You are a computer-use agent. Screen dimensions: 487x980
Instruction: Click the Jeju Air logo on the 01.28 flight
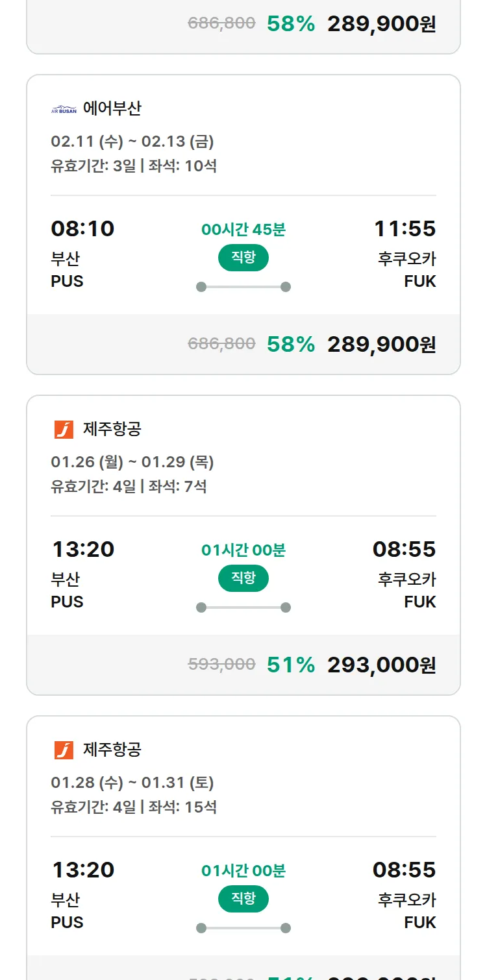coord(64,750)
